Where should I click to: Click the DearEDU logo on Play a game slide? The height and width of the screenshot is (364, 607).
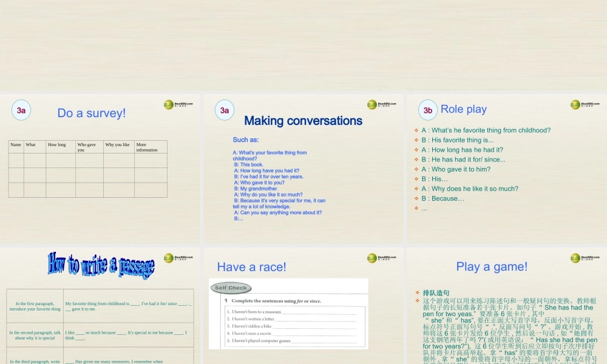click(x=585, y=258)
